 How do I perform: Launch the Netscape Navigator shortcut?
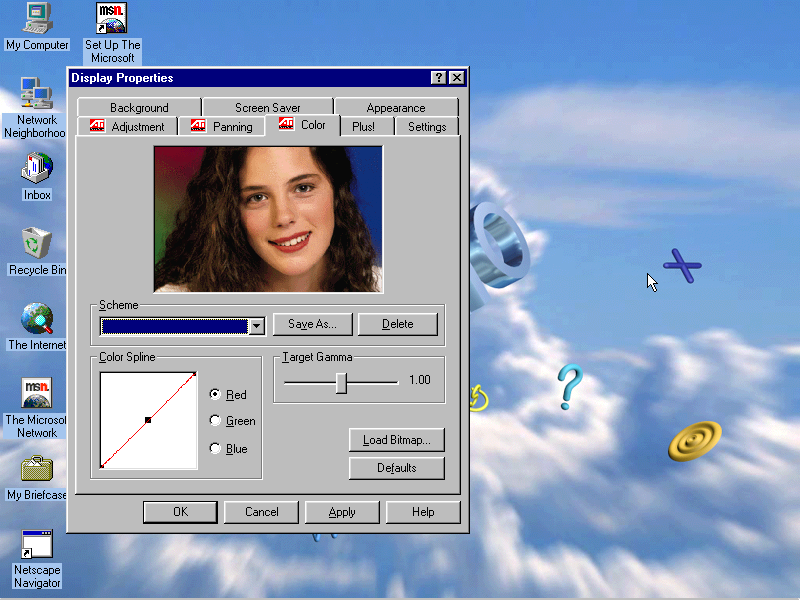click(37, 545)
